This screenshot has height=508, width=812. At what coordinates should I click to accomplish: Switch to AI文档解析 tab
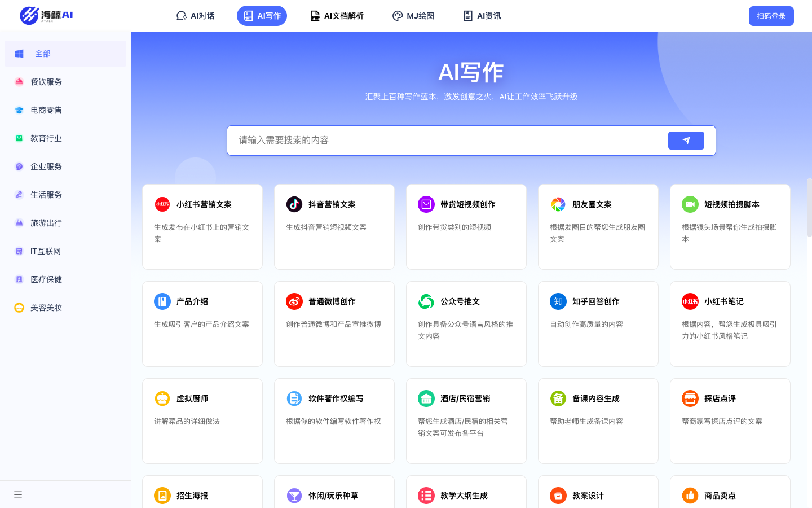(x=337, y=16)
